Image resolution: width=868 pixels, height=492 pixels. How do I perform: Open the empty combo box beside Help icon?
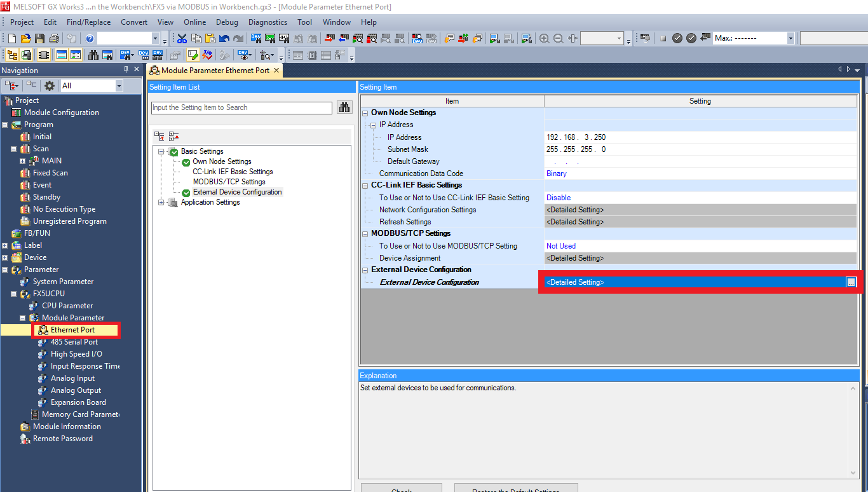155,38
